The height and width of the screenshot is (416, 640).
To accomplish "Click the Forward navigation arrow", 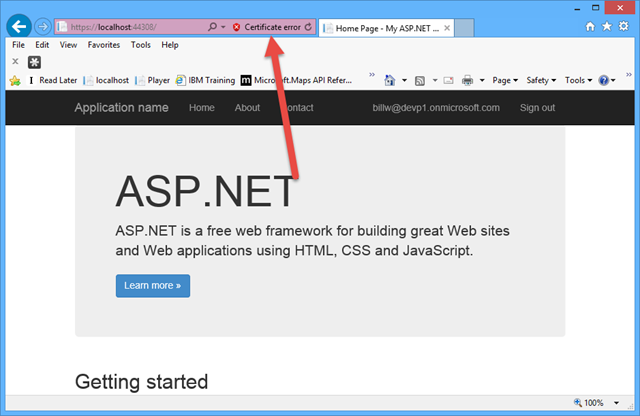I will point(42,27).
